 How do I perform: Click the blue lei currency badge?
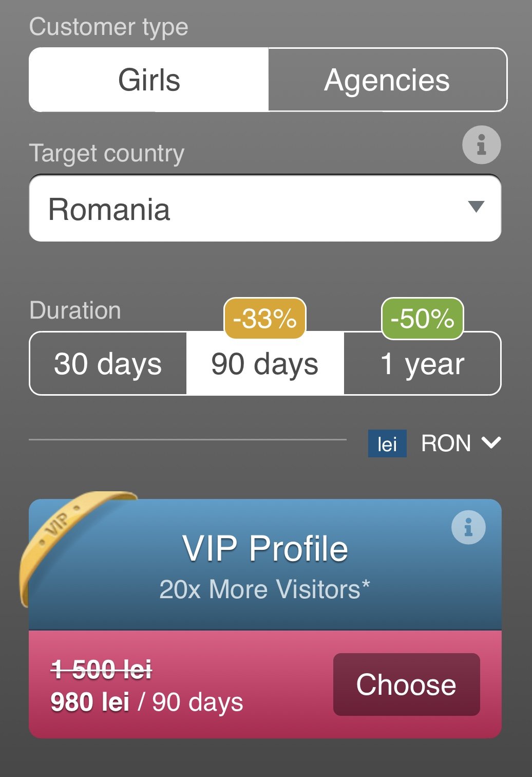(387, 443)
